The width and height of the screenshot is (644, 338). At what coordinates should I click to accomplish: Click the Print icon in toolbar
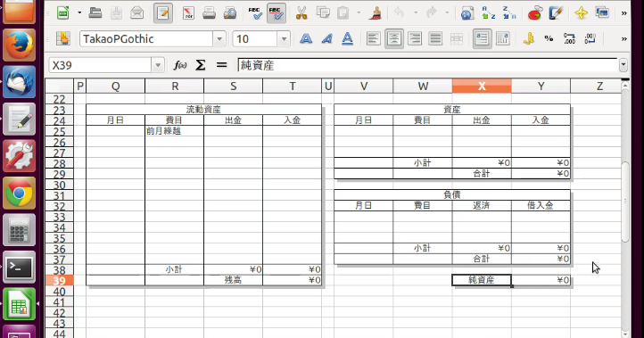click(x=209, y=13)
